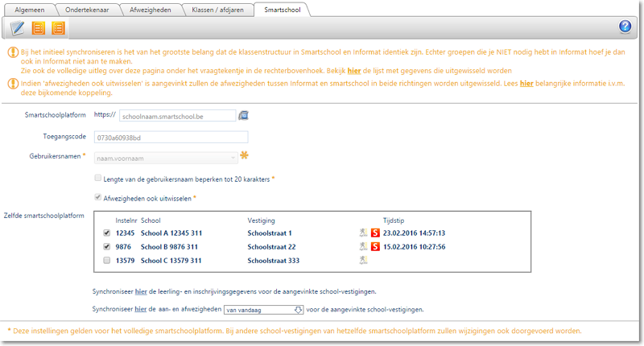This screenshot has height=346, width=644.
Task: Check the School C 13579 checkbox
Action: pos(107,261)
